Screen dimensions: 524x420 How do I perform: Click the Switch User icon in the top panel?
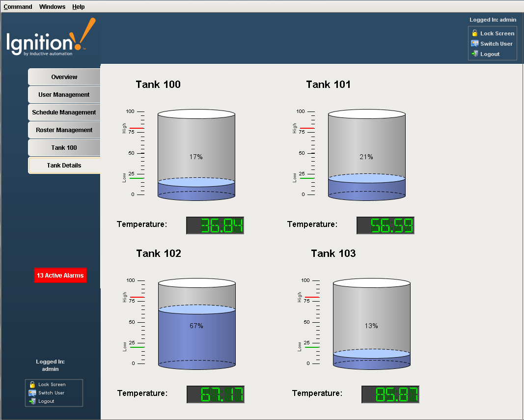(x=474, y=43)
